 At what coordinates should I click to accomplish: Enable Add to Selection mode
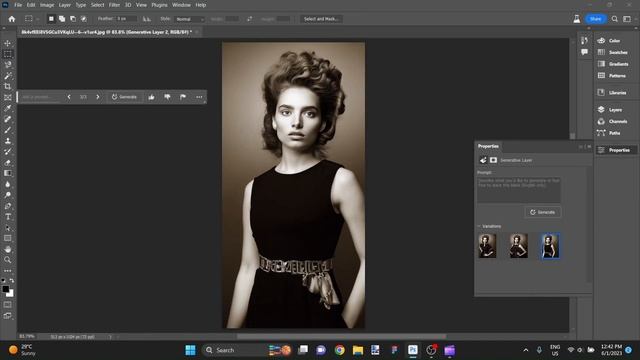62,19
